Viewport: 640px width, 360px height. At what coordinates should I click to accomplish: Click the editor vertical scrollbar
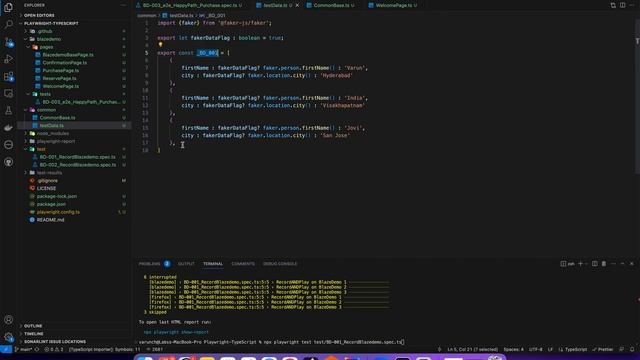pyautogui.click(x=637, y=96)
